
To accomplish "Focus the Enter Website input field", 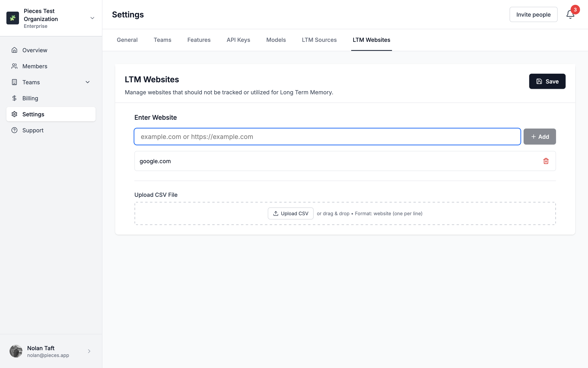I will click(327, 137).
